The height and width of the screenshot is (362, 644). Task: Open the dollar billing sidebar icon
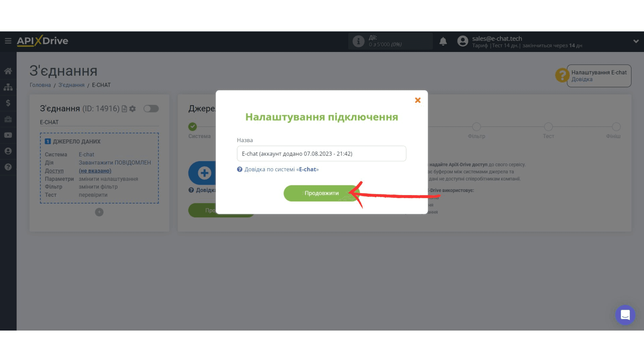coord(8,103)
